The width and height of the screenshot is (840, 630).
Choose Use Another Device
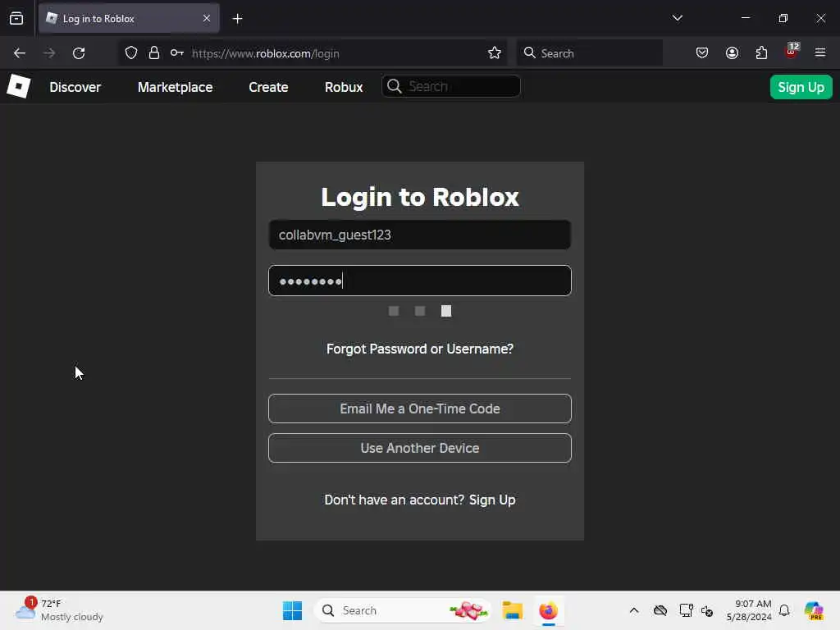419,448
